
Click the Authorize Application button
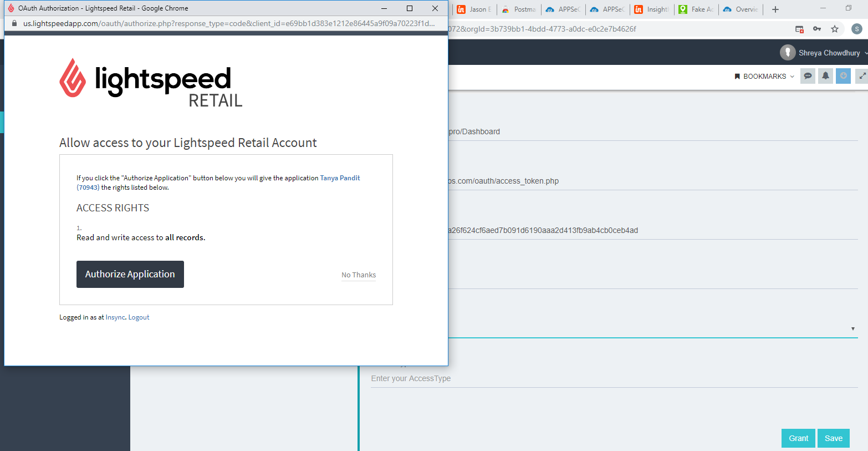click(x=130, y=274)
